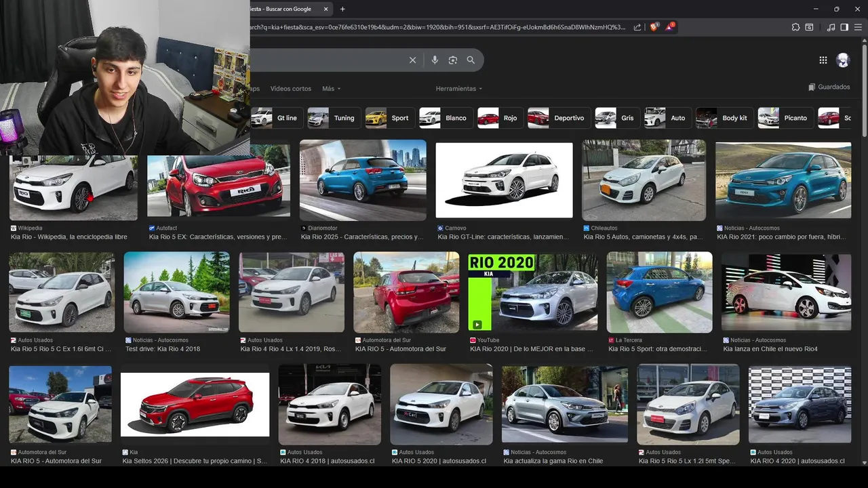Expand the Herramientas dropdown
This screenshot has width=868, height=488.
(459, 89)
